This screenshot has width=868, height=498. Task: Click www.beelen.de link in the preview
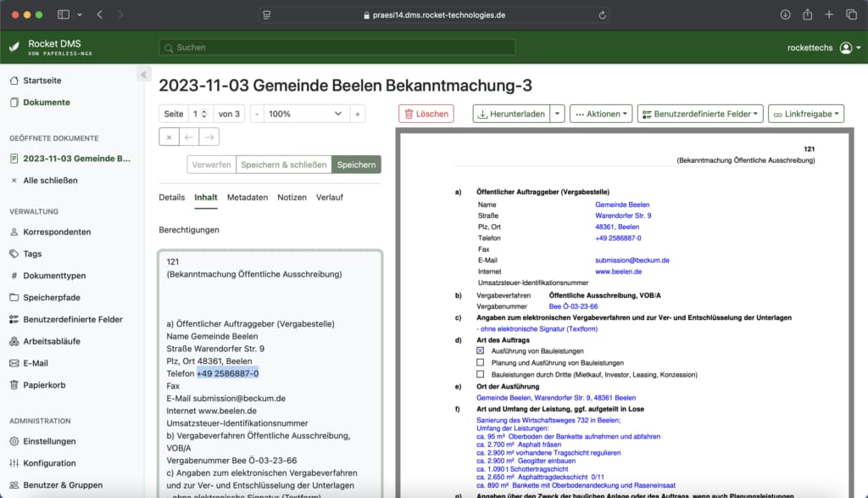click(x=618, y=271)
